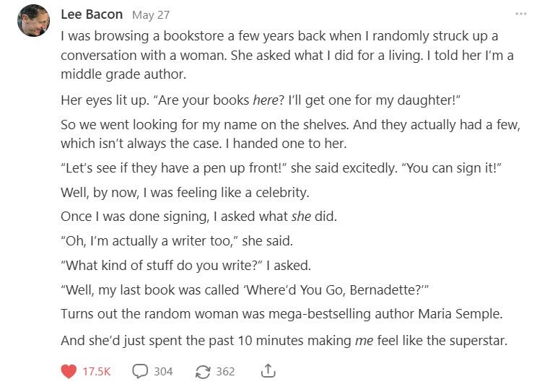Viewport: 550px width, 392px height.
Task: Open the comment bubble icon
Action: tap(140, 371)
